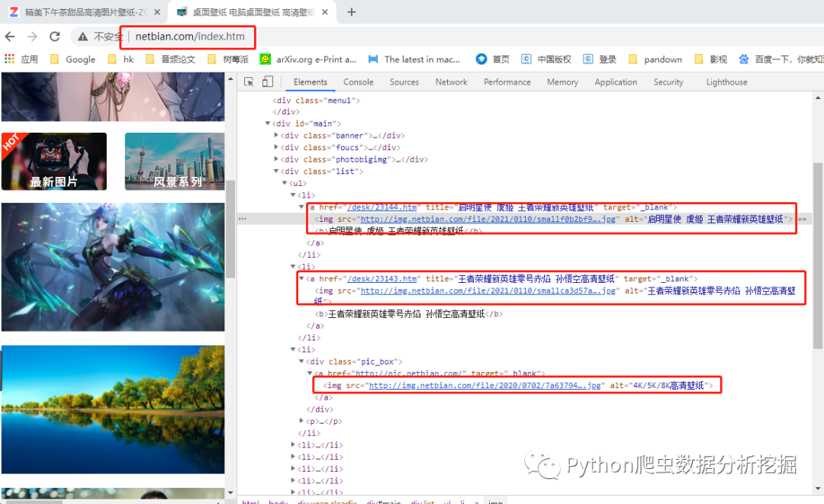The width and height of the screenshot is (824, 504).
Task: Open the Memory panel
Action: point(562,82)
